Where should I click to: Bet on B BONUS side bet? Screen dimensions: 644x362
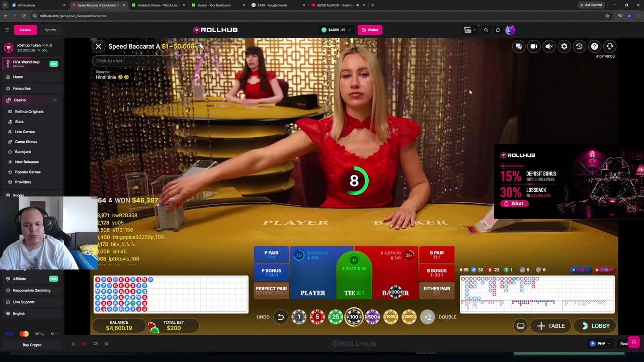(x=437, y=273)
